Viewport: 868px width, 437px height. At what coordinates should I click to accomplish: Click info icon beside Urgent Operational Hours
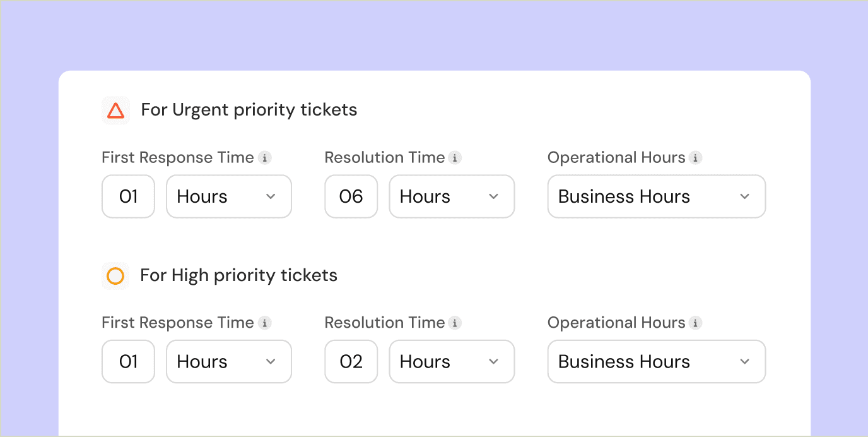(695, 158)
